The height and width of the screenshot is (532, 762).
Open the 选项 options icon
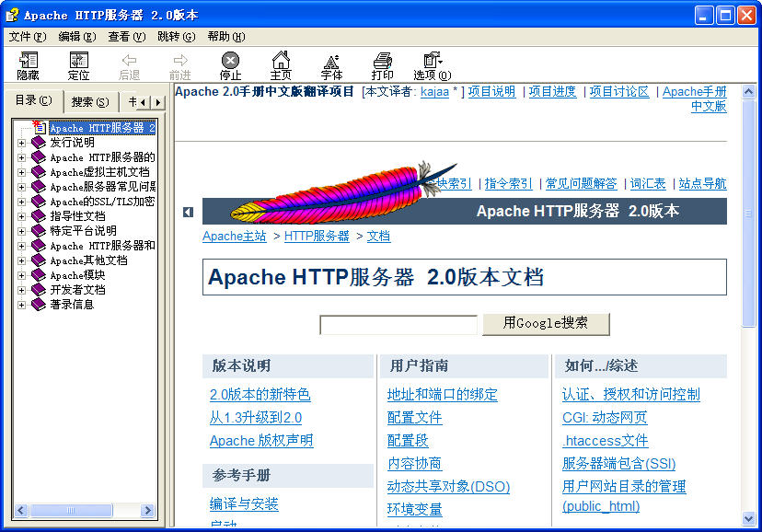click(x=430, y=64)
